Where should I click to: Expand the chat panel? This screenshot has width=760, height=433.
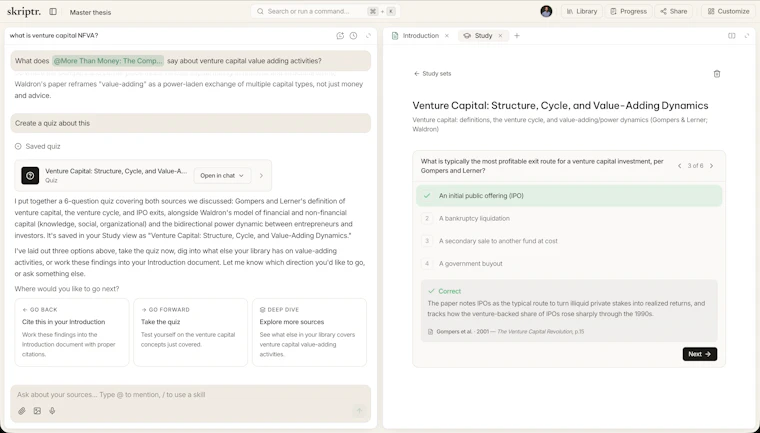tap(368, 35)
